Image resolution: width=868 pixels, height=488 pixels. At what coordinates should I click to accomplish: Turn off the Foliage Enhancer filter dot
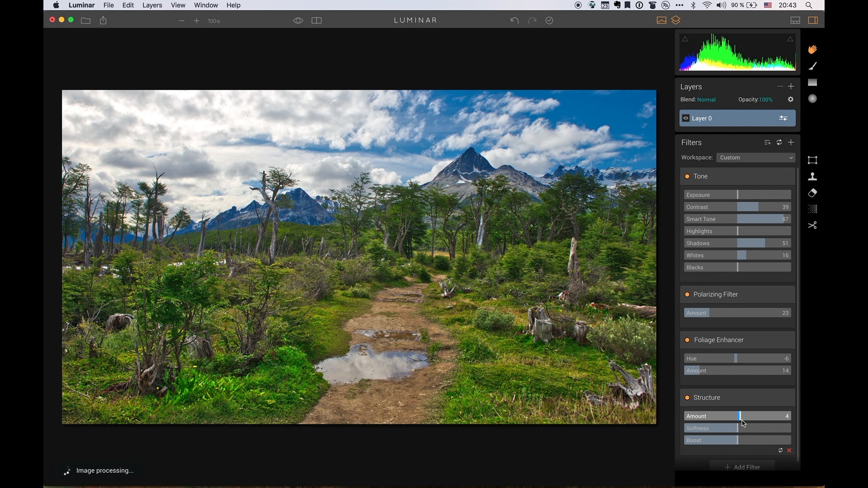point(687,340)
